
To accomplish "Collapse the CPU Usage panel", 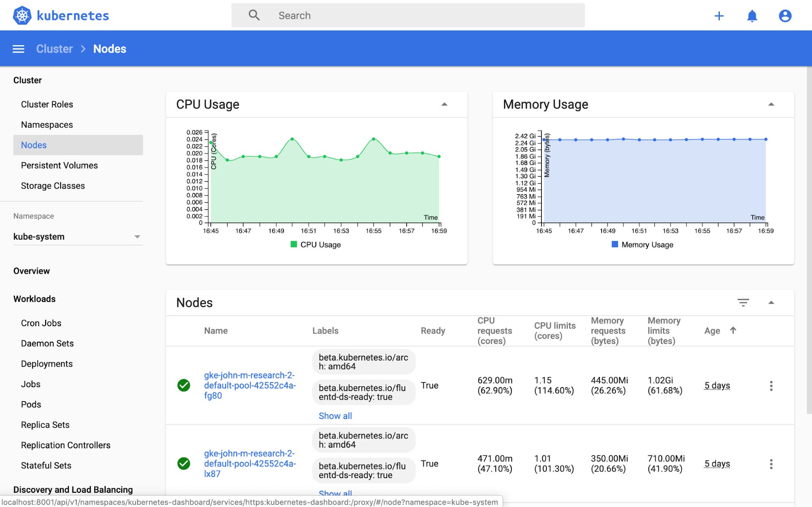I will pyautogui.click(x=445, y=104).
